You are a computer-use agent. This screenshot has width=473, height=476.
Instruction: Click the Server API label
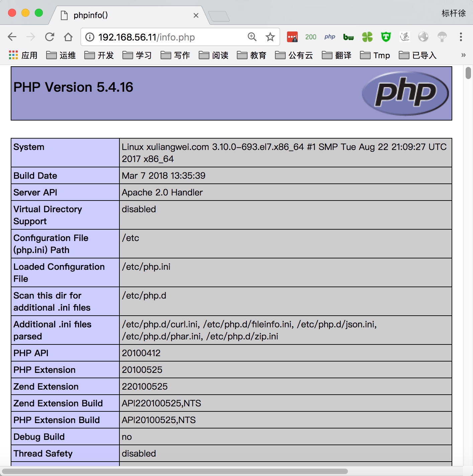click(35, 192)
